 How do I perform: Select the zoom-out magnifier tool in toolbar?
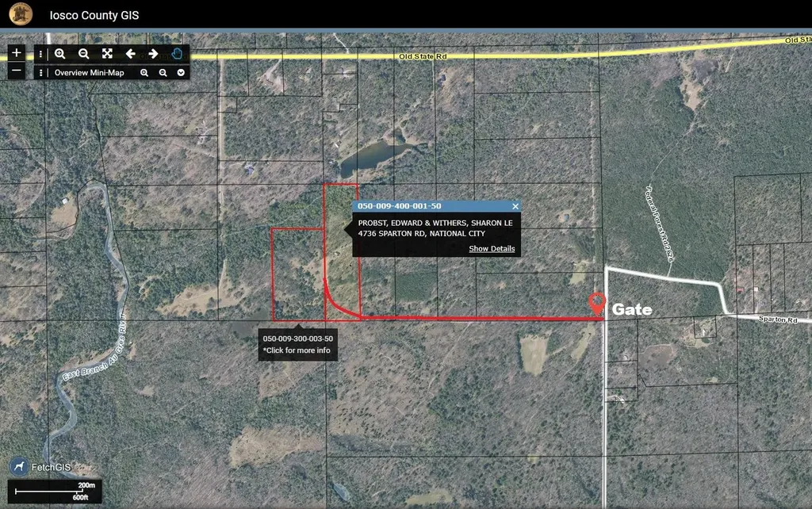tap(83, 54)
